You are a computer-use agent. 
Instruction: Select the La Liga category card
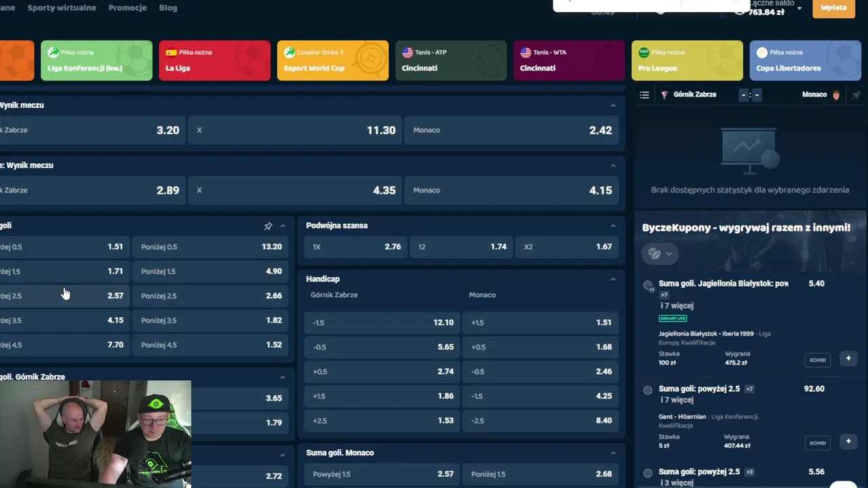[214, 60]
